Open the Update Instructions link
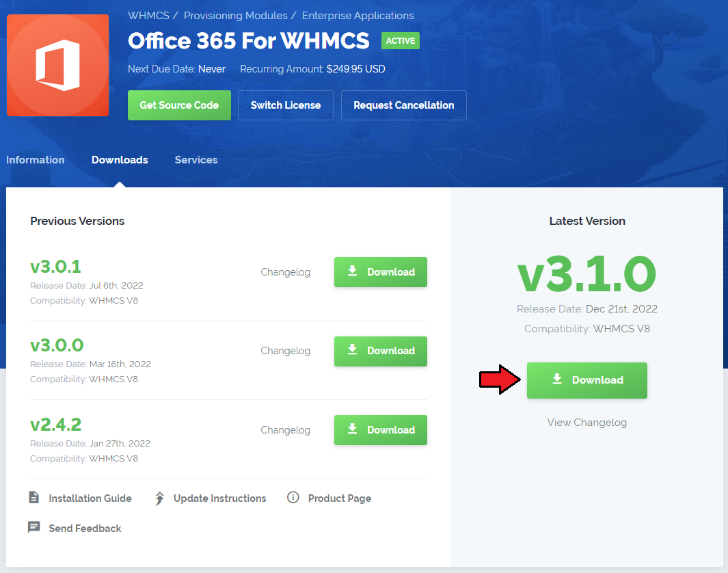 coord(219,498)
